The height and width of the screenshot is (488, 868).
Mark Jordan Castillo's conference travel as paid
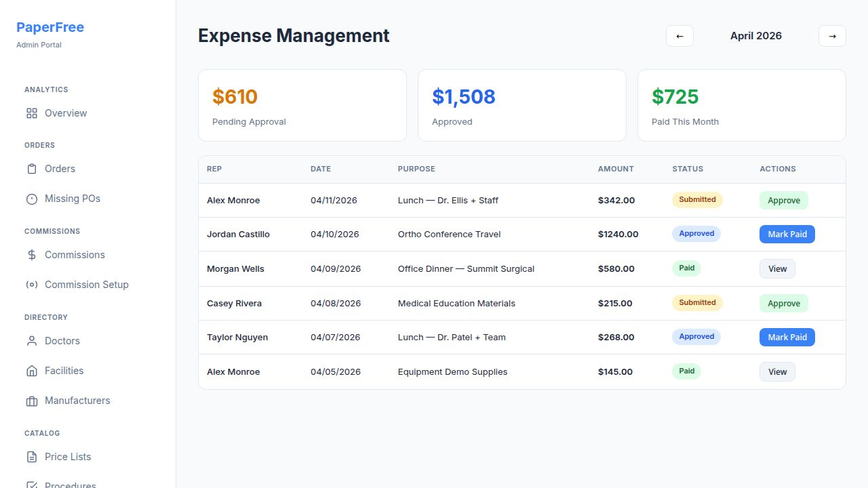[x=787, y=234]
